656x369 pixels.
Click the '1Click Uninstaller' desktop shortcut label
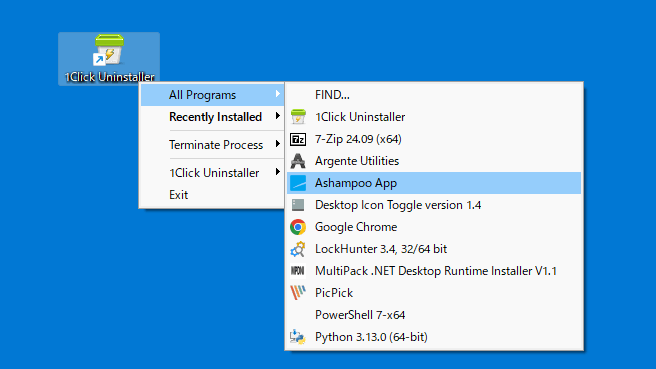point(109,77)
